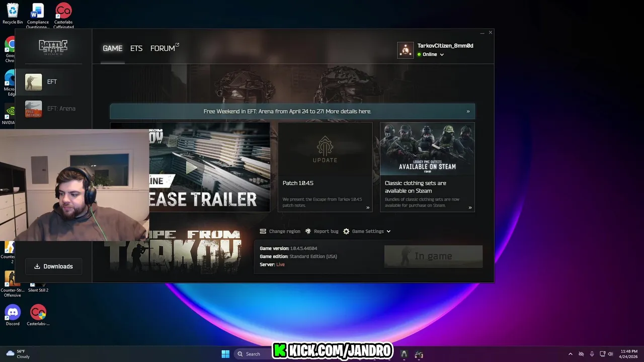Open the Windows Start menu

pos(225,354)
